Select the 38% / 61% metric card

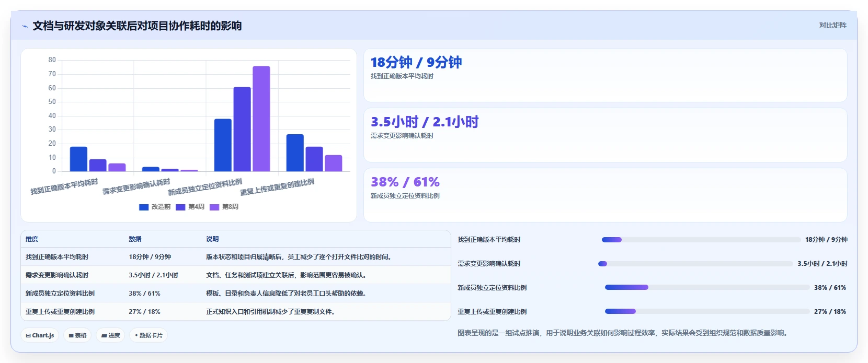click(x=605, y=195)
